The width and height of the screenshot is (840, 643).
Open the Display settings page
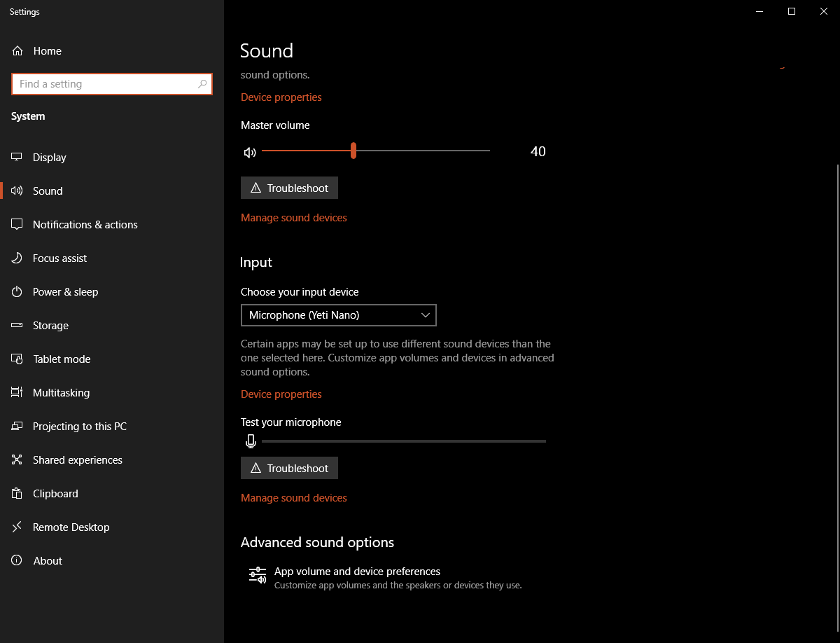[x=112, y=158]
